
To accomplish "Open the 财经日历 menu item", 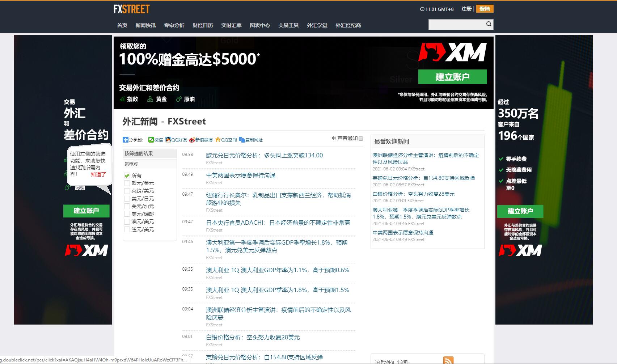I will pyautogui.click(x=203, y=25).
